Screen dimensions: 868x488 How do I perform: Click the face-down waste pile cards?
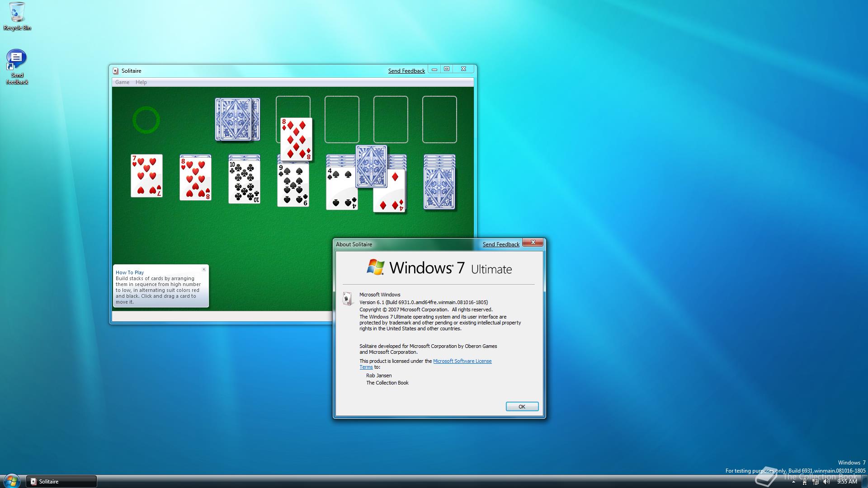click(237, 119)
